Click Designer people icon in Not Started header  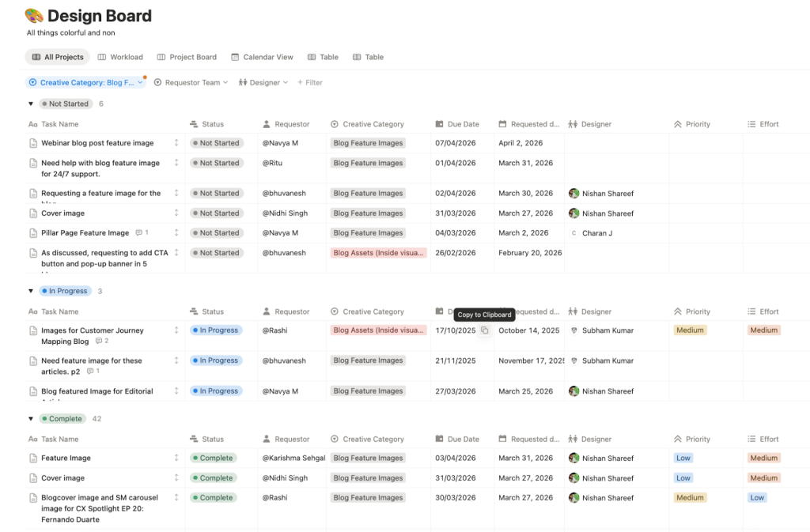[x=573, y=124]
